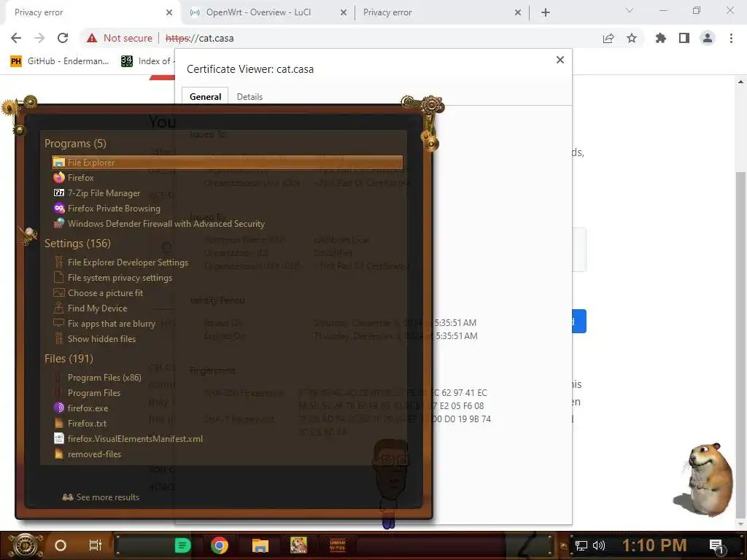
Task: Switch to Chrome on taskbar
Action: pyautogui.click(x=219, y=545)
